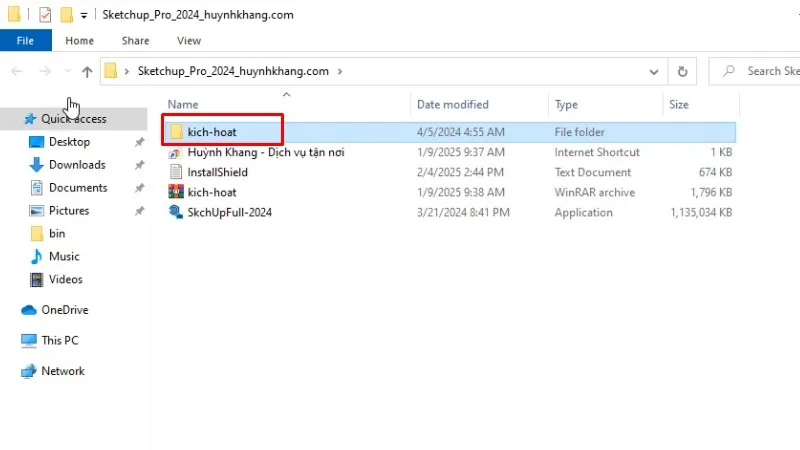Click the SkchUpFull-2024 application icon
The width and height of the screenshot is (800, 450).
[176, 212]
